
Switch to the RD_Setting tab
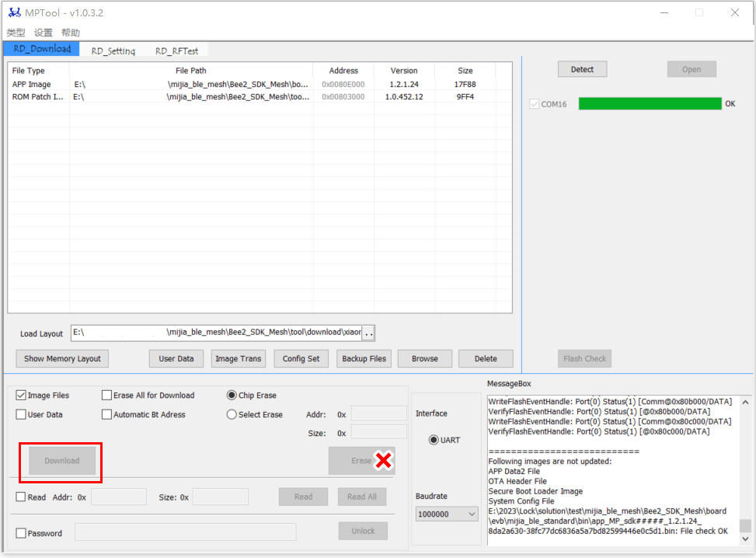coord(113,51)
